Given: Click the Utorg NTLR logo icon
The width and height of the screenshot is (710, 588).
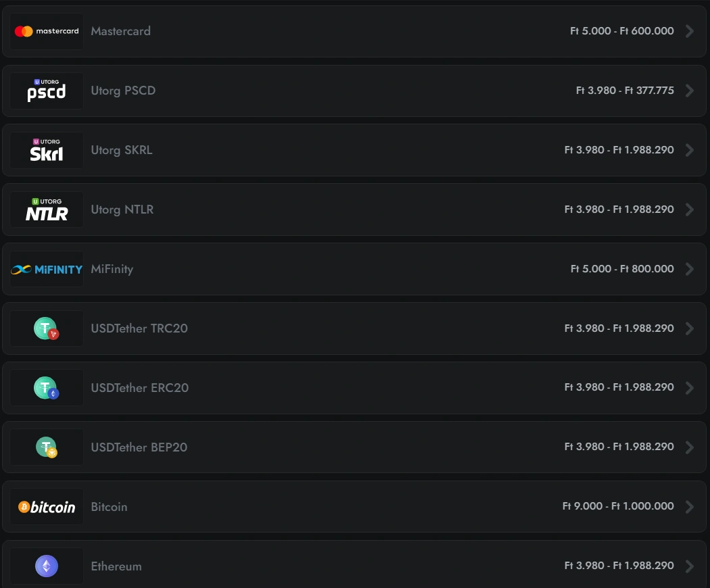Looking at the screenshot, I should pos(47,210).
